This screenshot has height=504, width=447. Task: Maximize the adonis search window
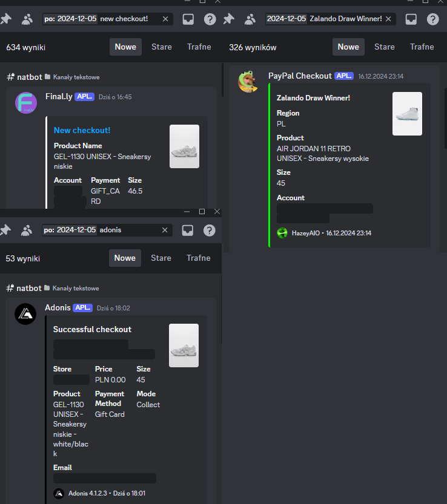coord(202,212)
